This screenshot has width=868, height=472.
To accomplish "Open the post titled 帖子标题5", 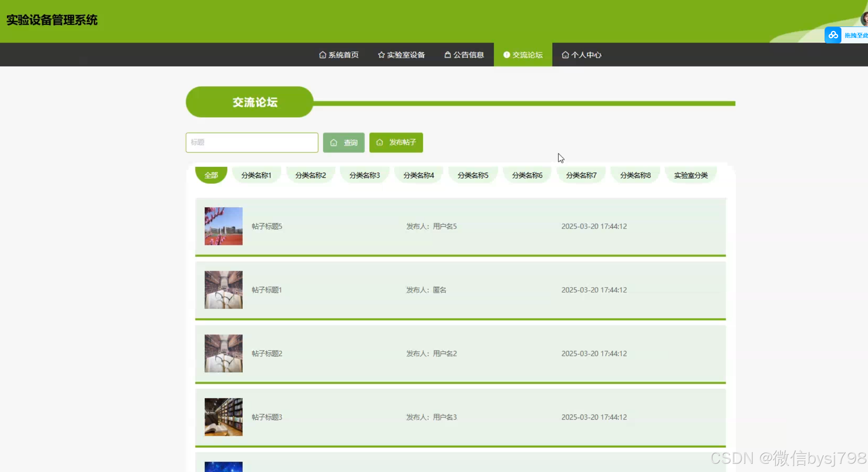I will [x=267, y=226].
